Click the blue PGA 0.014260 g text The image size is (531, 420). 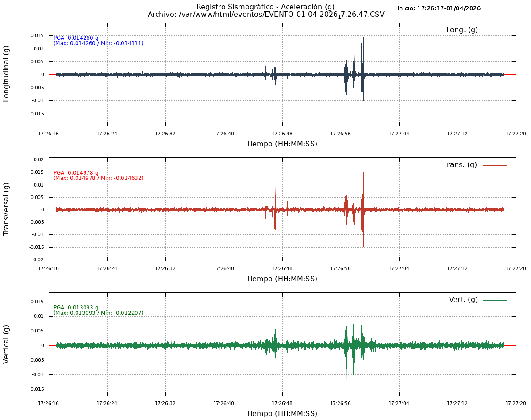pos(76,38)
